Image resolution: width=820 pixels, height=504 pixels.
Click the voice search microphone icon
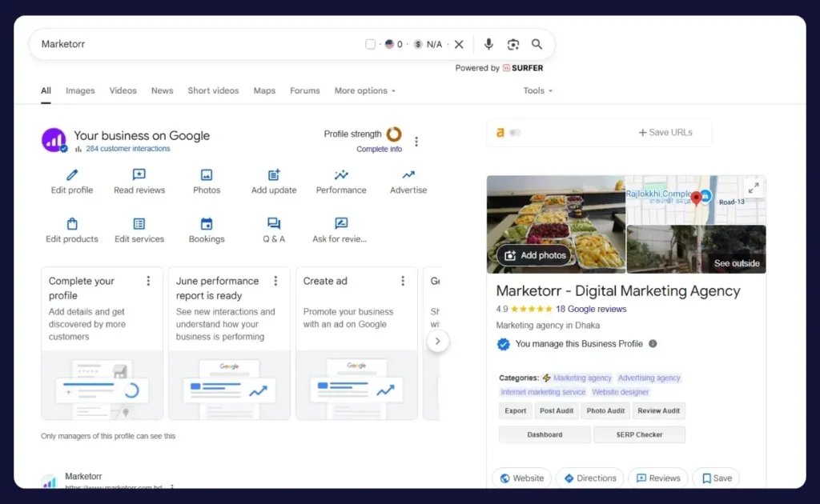488,44
